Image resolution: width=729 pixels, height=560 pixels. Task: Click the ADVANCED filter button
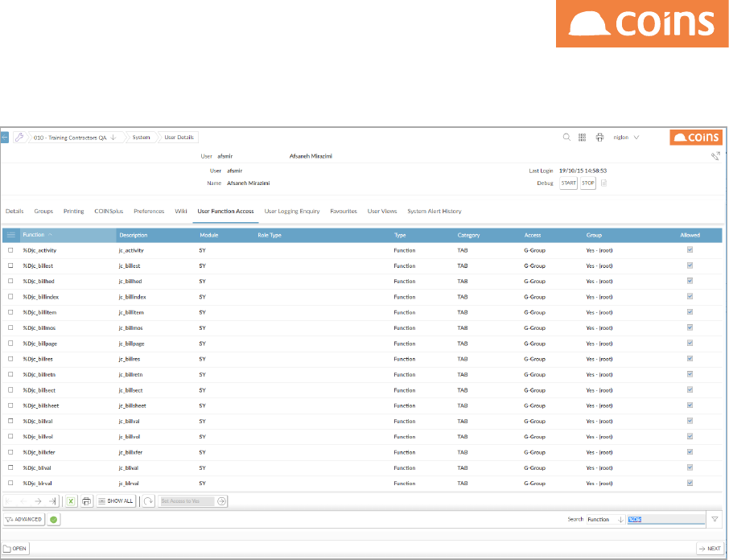(x=24, y=520)
